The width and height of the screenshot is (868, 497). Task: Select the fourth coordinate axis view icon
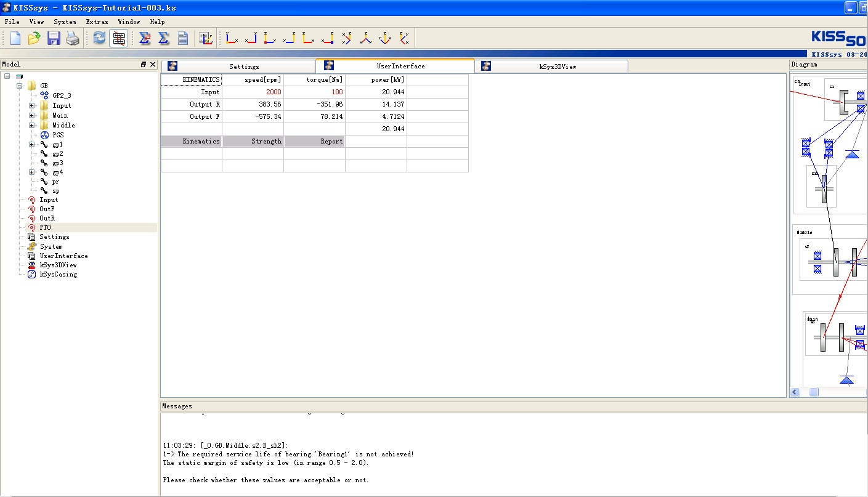tap(289, 38)
